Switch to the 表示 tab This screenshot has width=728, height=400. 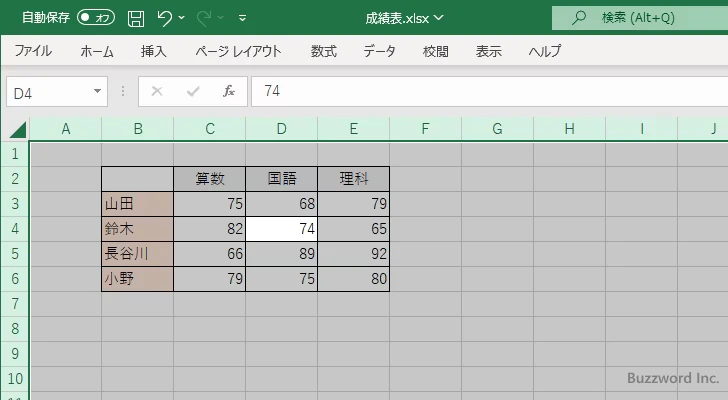(x=488, y=51)
